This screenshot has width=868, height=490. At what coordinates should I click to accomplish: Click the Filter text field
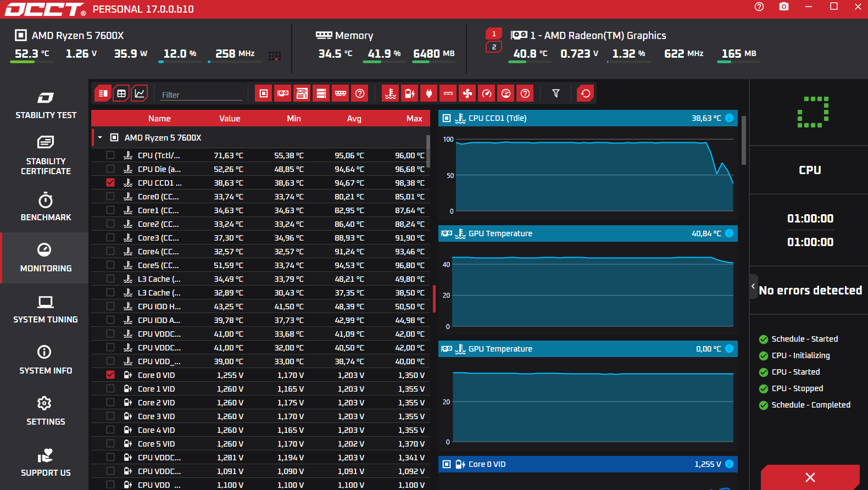click(x=201, y=94)
